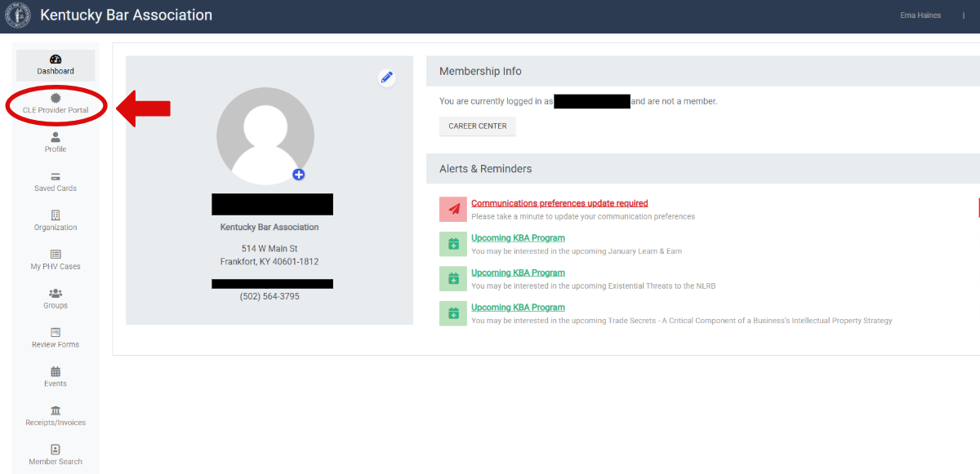The width and height of the screenshot is (980, 474).
Task: Open the Groups sidebar icon
Action: pos(56,293)
